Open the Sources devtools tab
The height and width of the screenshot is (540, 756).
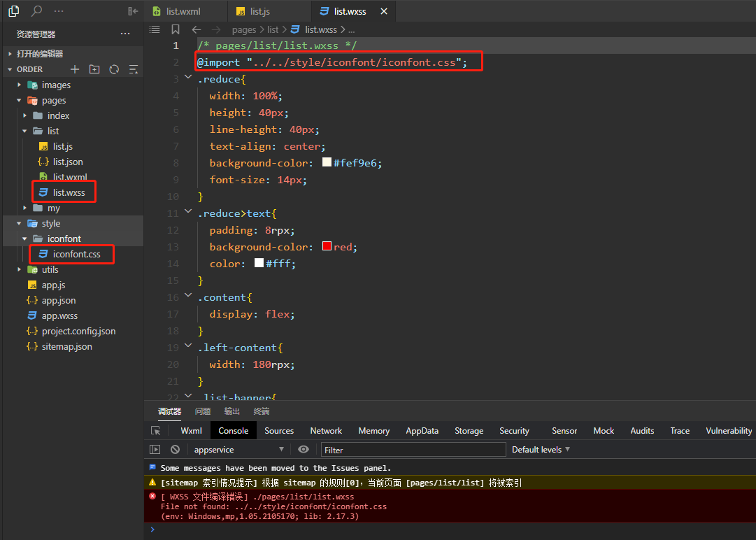(278, 431)
